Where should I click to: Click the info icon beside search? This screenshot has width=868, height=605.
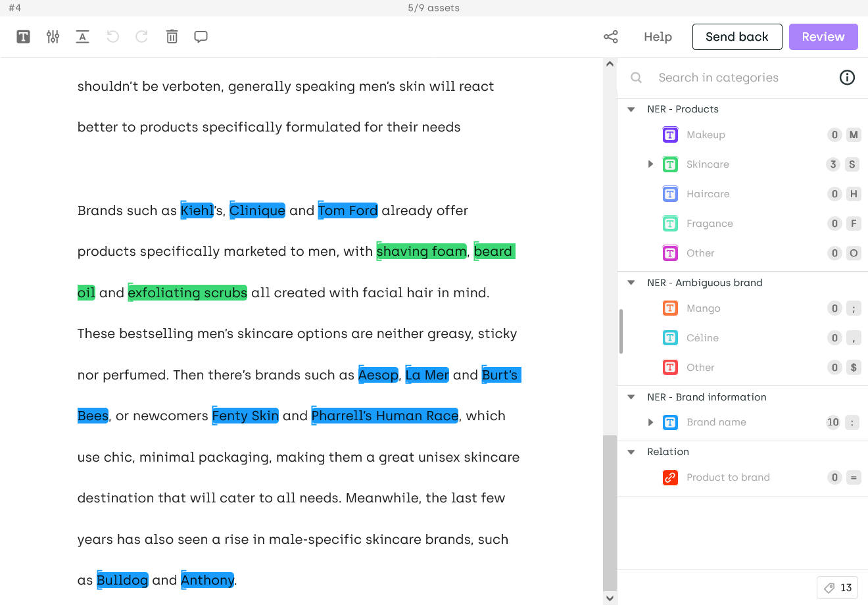pos(847,78)
